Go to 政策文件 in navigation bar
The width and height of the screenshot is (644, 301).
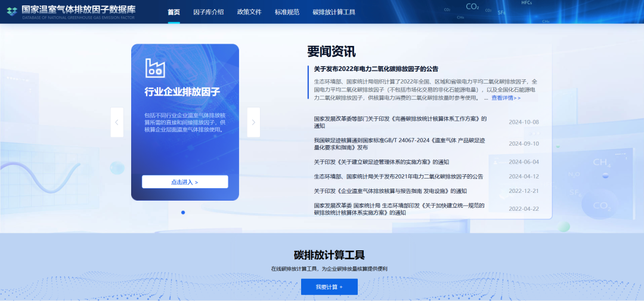tap(249, 12)
